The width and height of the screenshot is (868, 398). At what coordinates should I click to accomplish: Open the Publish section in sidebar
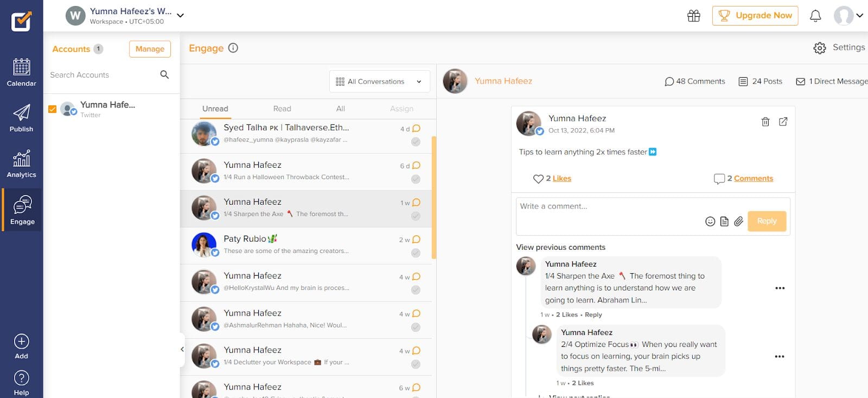[x=21, y=118]
